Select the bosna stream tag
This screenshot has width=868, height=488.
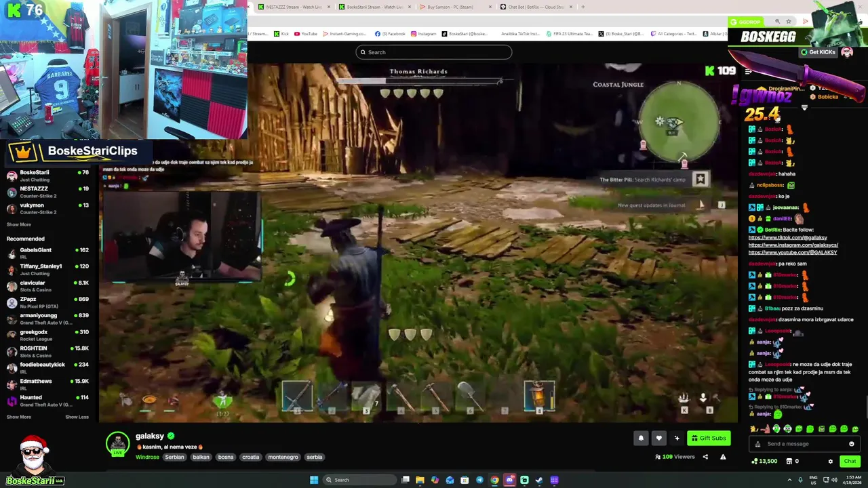[x=226, y=457]
